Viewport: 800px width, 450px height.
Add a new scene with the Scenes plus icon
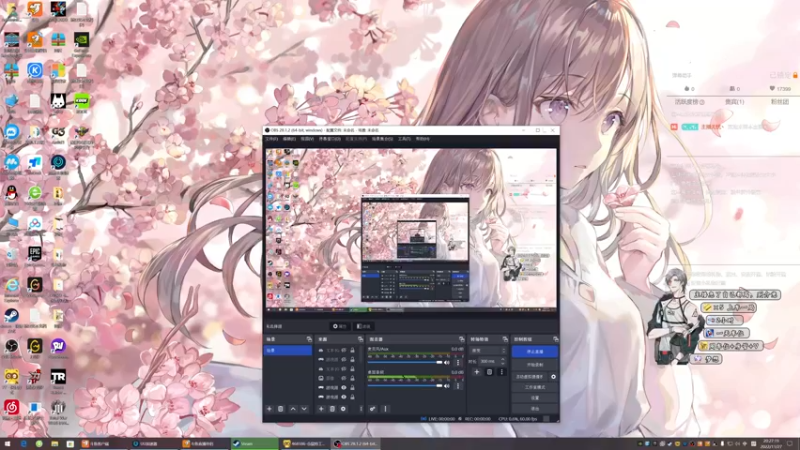coord(269,409)
